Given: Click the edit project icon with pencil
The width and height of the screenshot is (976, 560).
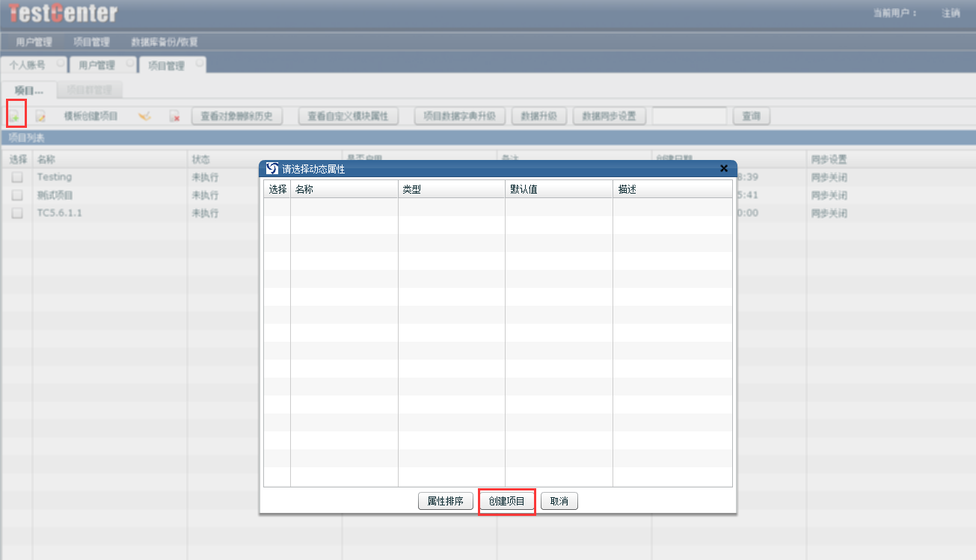Looking at the screenshot, I should coord(41,116).
